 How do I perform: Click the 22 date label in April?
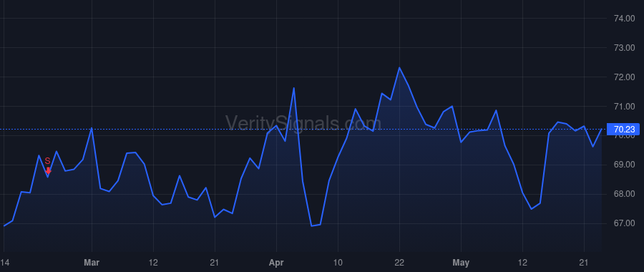point(399,262)
